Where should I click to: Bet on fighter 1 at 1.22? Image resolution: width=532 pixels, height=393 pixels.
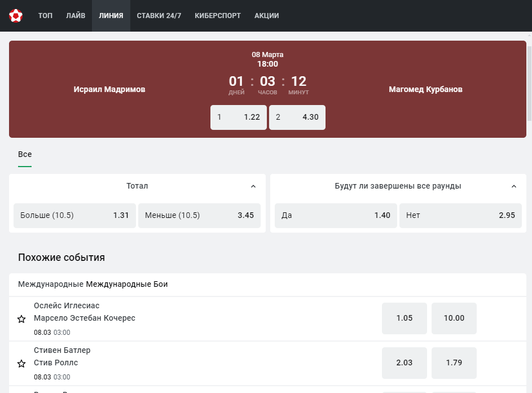239,117
